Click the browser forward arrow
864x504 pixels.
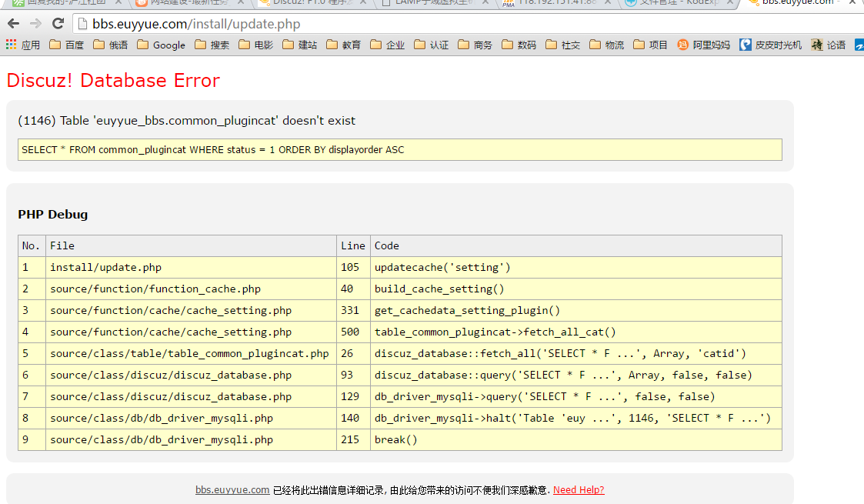[36, 24]
